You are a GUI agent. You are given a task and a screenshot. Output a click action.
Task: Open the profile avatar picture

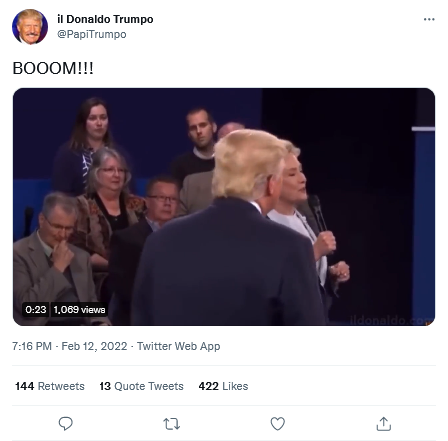[x=30, y=27]
